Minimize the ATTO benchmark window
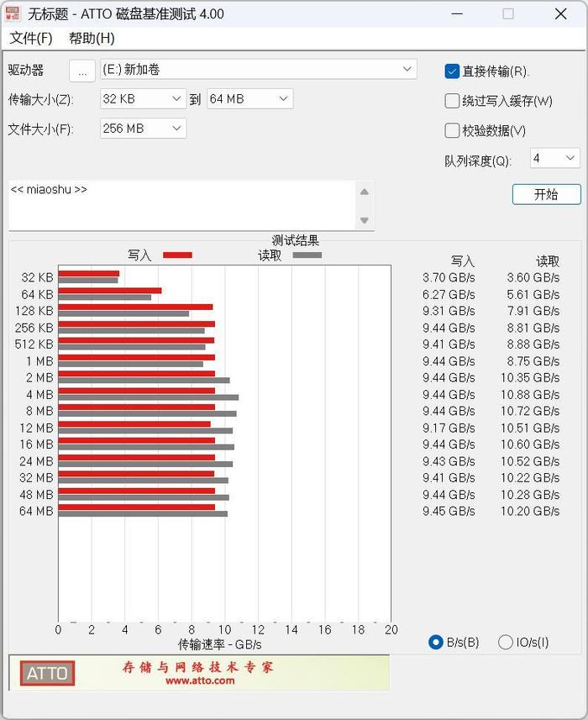Screen dimensions: 588x720 coord(457,13)
